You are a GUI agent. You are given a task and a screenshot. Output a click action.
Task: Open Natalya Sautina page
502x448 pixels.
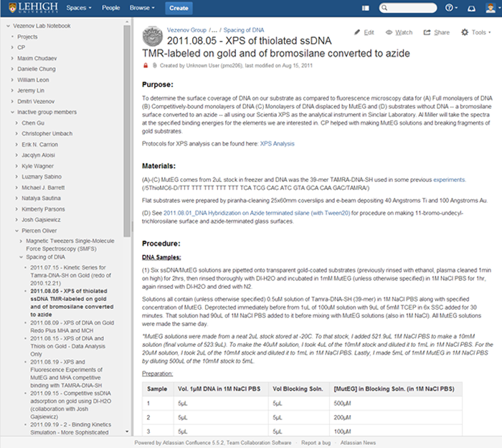coord(41,199)
